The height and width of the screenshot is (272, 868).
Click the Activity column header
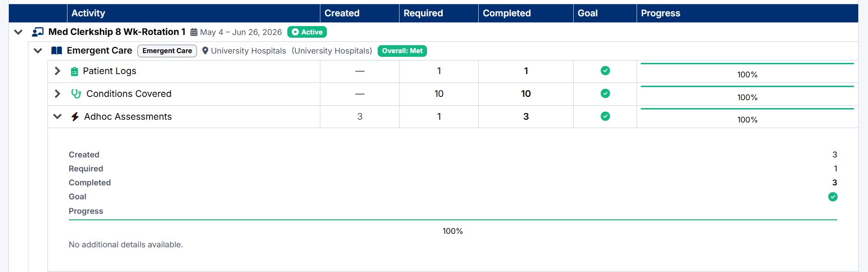pyautogui.click(x=194, y=13)
